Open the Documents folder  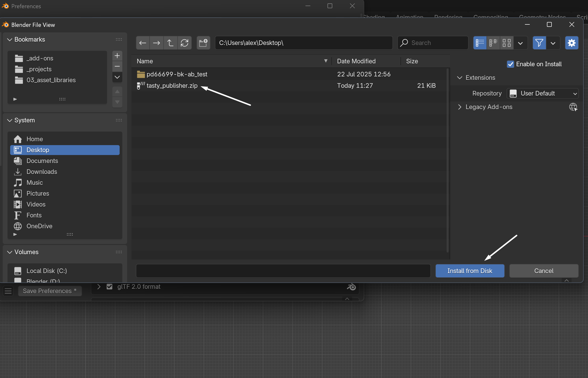click(x=65, y=161)
